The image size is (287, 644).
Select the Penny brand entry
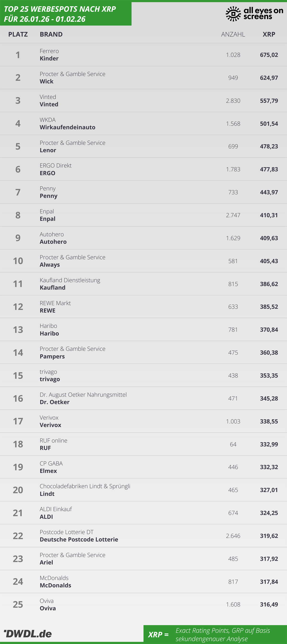pos(49,196)
